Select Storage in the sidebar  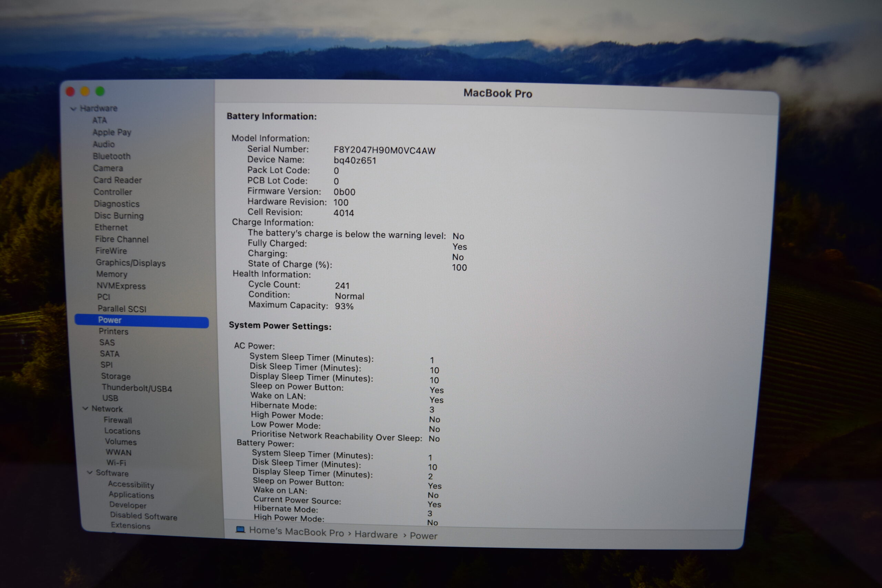click(116, 376)
